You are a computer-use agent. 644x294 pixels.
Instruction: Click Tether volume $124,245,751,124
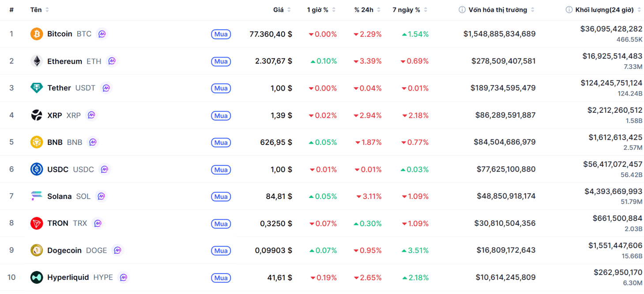click(x=611, y=83)
